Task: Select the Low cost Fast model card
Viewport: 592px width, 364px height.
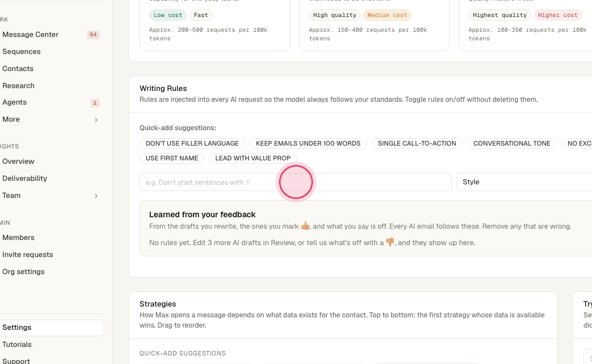Action: pyautogui.click(x=215, y=25)
